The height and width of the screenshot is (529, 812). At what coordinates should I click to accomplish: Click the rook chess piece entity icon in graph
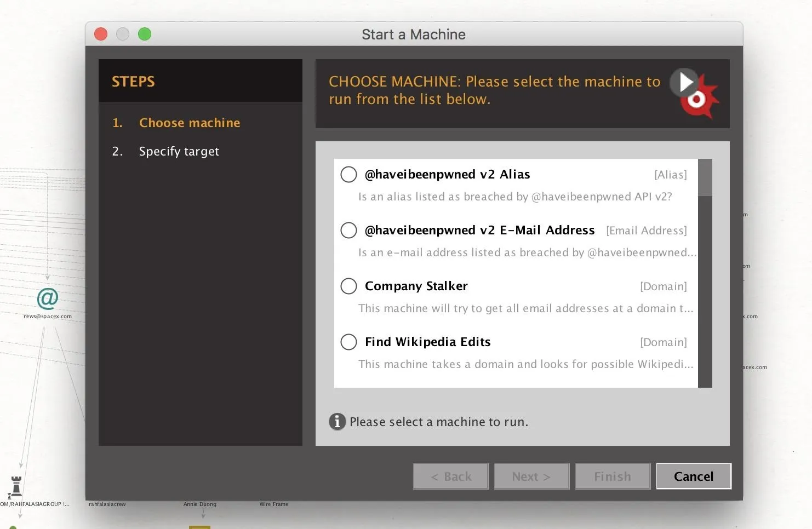tap(16, 486)
